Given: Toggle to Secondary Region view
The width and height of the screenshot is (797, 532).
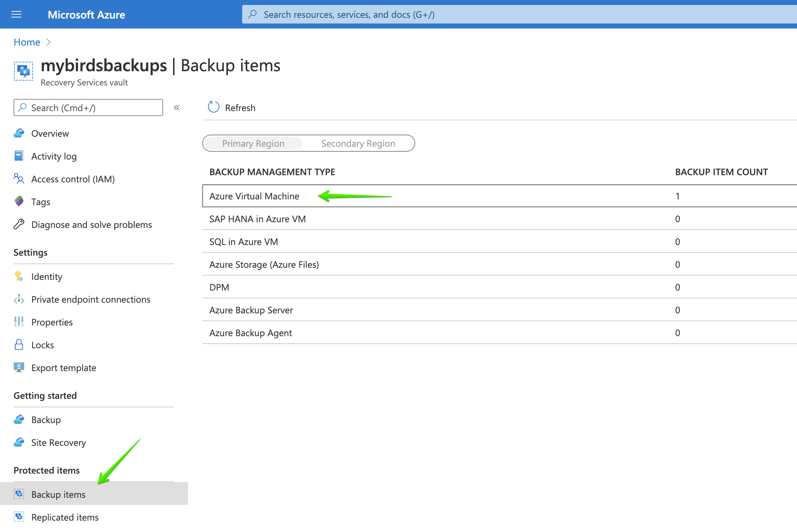Looking at the screenshot, I should pyautogui.click(x=357, y=143).
